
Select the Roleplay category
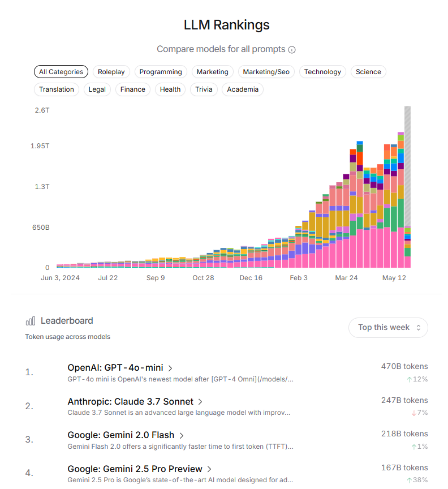111,72
